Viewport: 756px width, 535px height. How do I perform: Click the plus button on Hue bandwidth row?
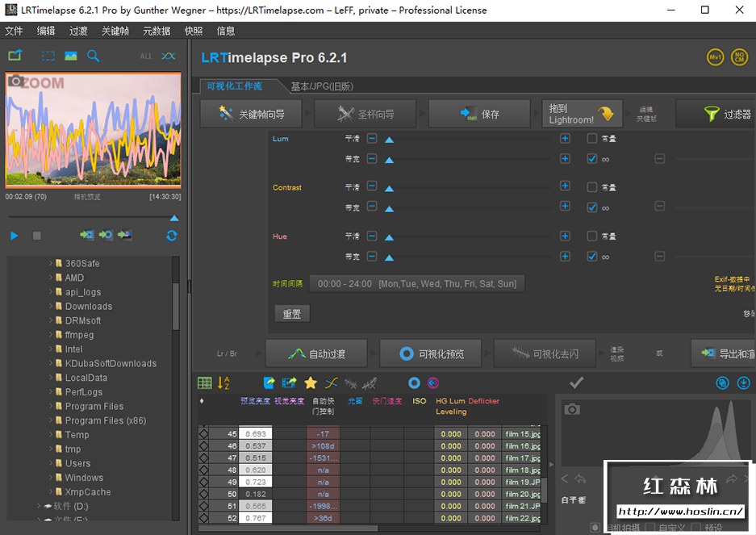pos(565,256)
